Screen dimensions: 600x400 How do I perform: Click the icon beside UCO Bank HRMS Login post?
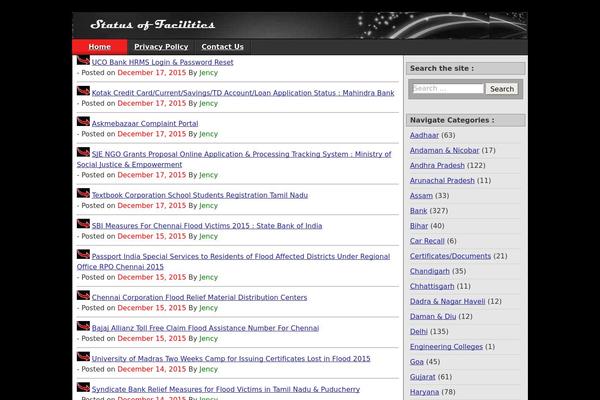point(83,60)
